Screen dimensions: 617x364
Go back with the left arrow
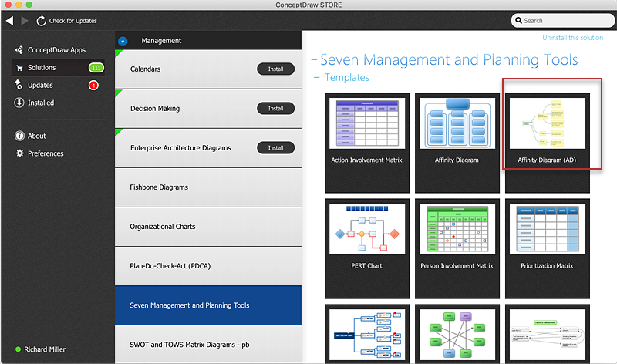(x=10, y=21)
